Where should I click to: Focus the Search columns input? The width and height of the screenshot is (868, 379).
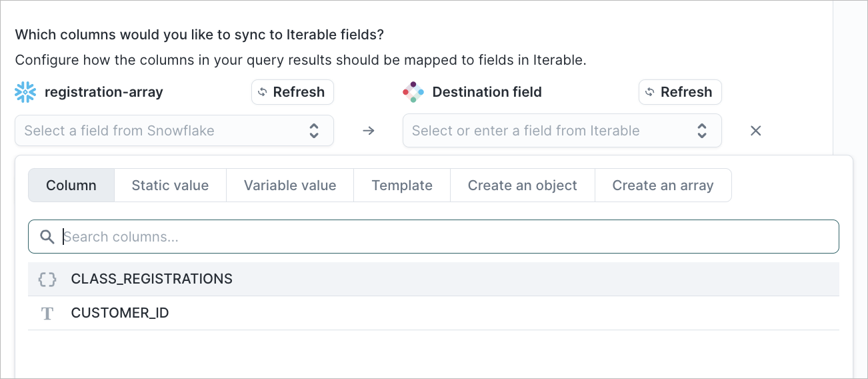(x=433, y=237)
